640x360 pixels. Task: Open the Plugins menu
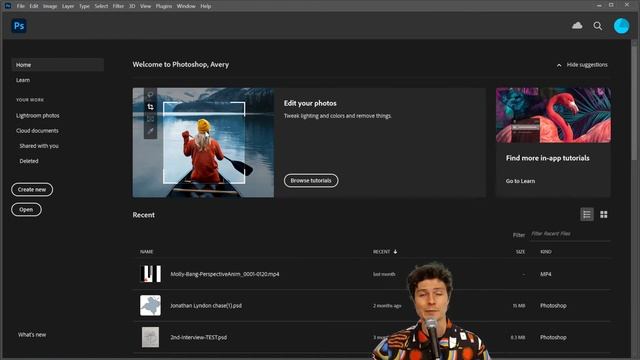[x=164, y=6]
